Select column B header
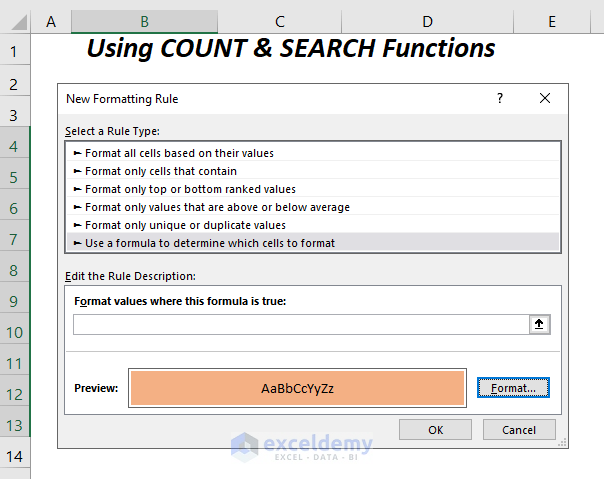Image resolution: width=604 pixels, height=479 pixels. 145,20
